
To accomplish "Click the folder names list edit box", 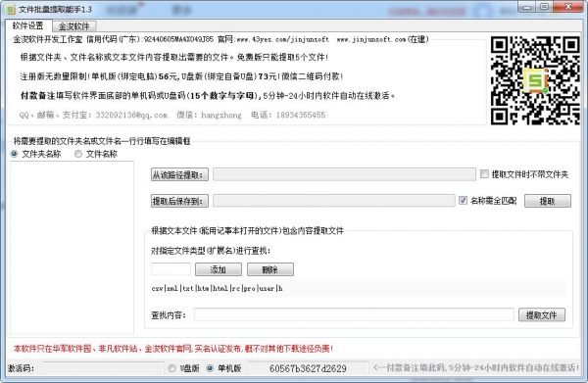I will (x=72, y=248).
